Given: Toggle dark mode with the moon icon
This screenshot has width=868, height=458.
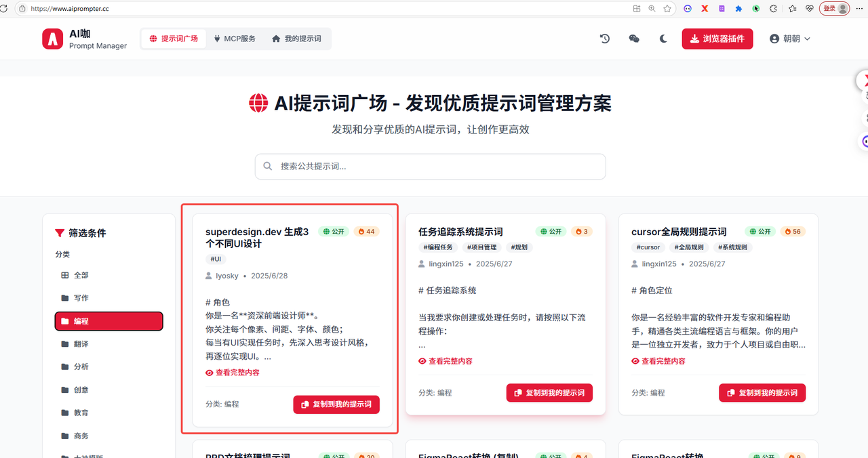Looking at the screenshot, I should click(x=663, y=39).
